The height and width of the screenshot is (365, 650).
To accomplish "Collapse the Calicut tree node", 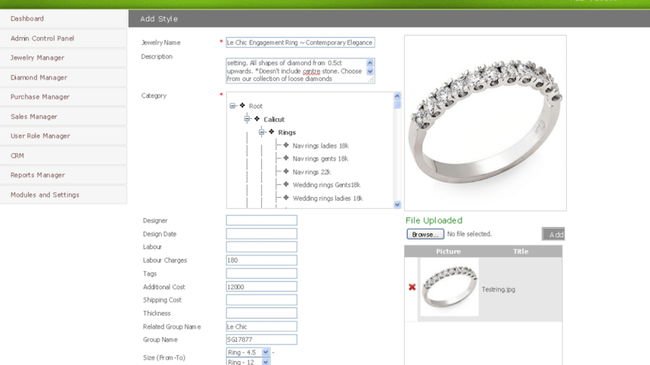I will coord(247,119).
